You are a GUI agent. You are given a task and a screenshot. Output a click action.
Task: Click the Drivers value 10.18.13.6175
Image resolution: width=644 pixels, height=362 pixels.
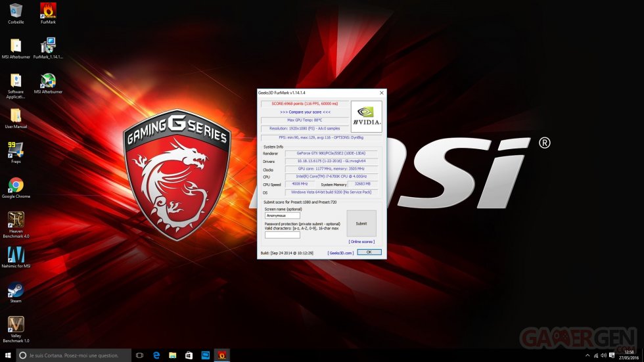[x=331, y=161]
